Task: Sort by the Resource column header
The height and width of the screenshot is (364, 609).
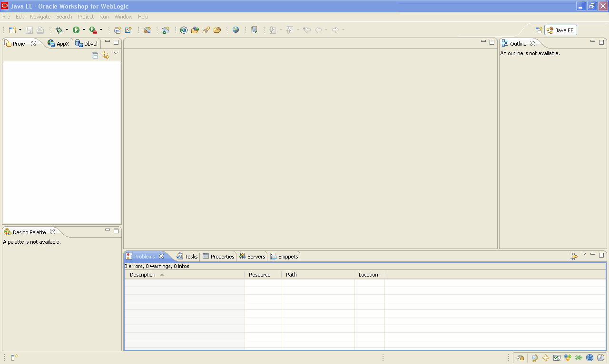Action: click(x=263, y=275)
